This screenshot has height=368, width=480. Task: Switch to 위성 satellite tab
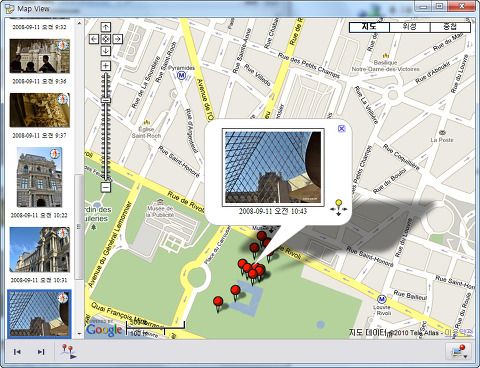pos(410,27)
